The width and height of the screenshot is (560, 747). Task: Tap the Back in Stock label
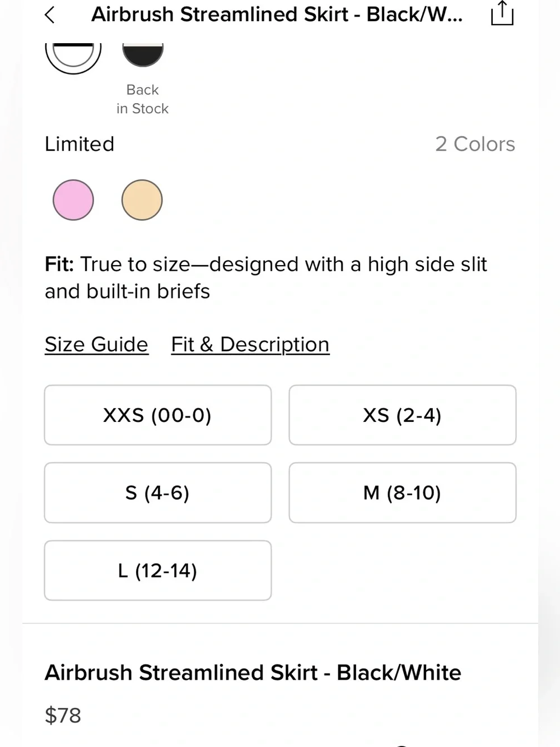pyautogui.click(x=142, y=99)
